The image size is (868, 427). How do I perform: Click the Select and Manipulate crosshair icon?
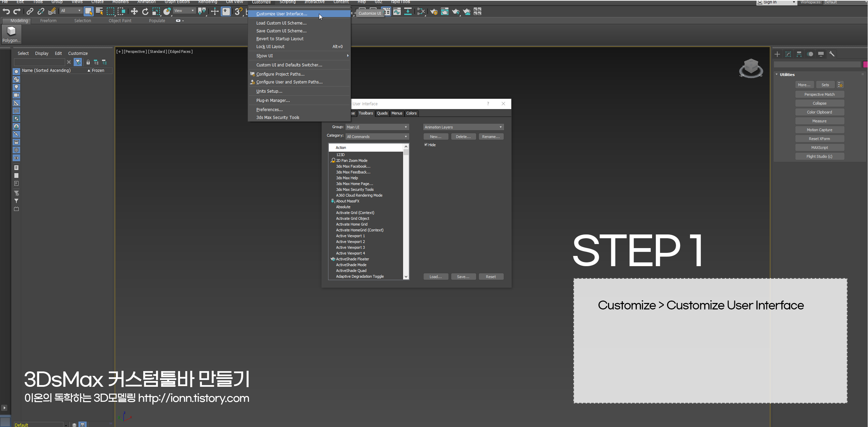click(215, 11)
